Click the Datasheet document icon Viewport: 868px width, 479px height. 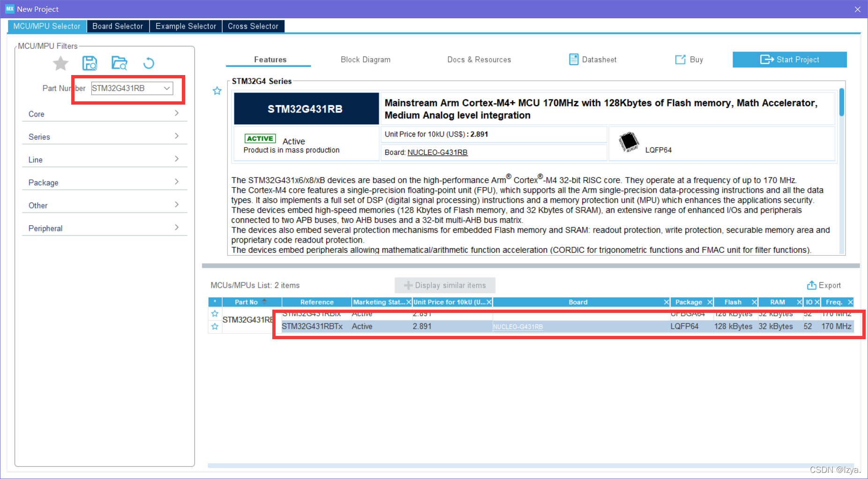pyautogui.click(x=574, y=60)
